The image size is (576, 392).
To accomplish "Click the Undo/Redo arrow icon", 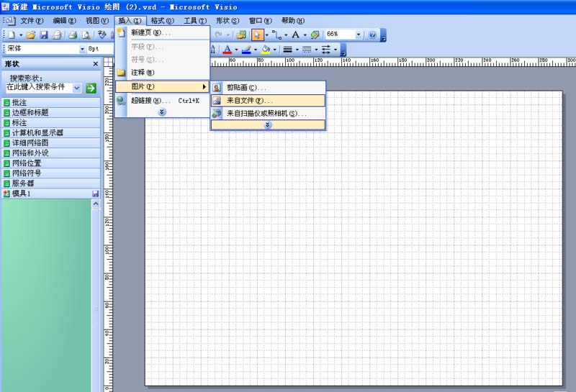I will click(219, 35).
